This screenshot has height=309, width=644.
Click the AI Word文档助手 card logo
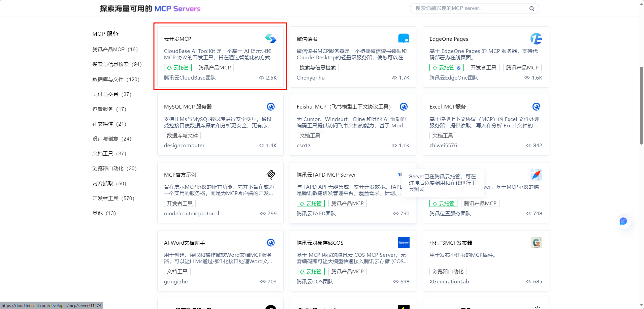pos(271,243)
